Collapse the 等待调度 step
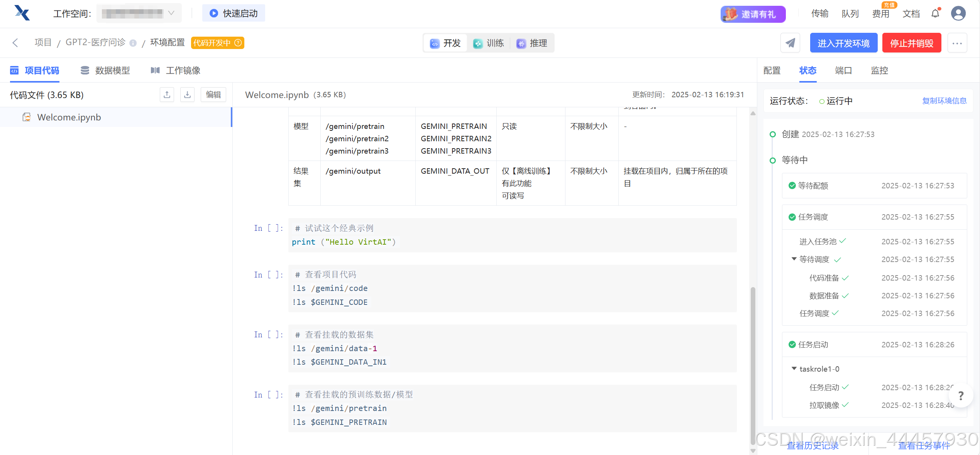The image size is (980, 455). (794, 259)
